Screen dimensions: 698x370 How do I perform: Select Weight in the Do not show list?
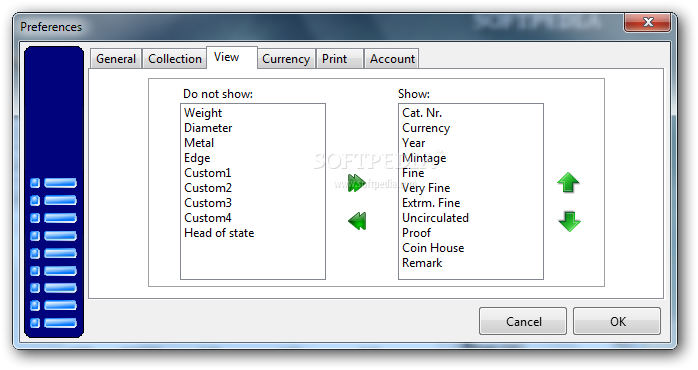pos(252,113)
